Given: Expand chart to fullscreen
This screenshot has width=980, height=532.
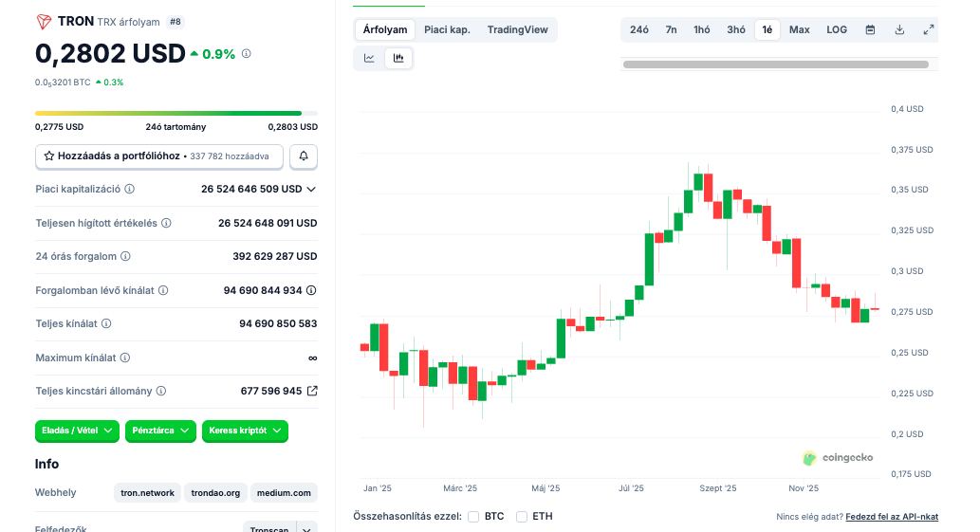Looking at the screenshot, I should (928, 29).
